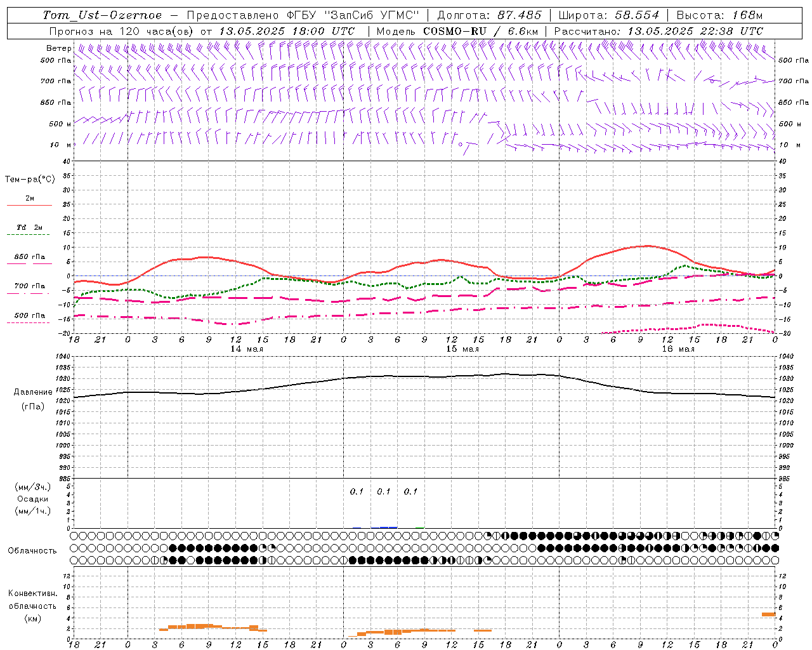Click the "Осадки" precipitation label
This screenshot has width=812, height=650.
33,499
